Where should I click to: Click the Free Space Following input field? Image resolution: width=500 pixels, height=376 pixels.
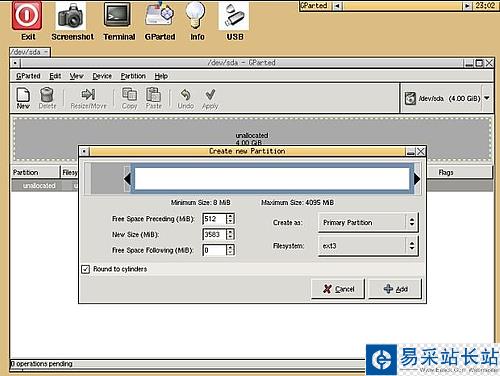(x=214, y=250)
